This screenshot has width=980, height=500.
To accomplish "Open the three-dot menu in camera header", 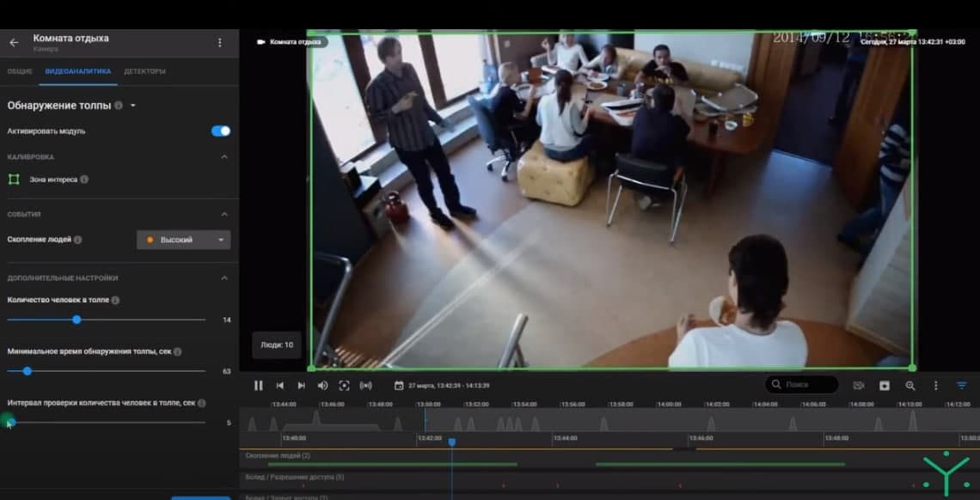I will click(x=219, y=42).
